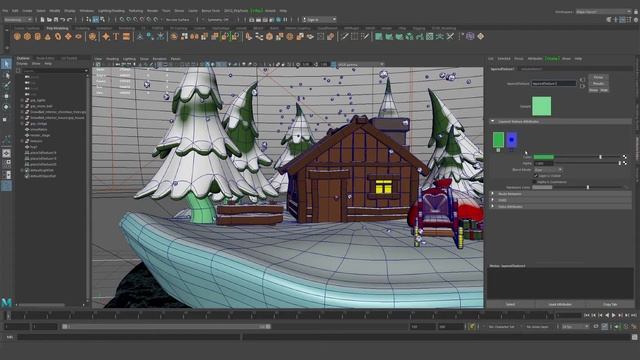Create a polygon disc from the shelf
The width and height of the screenshot is (640, 360).
[78, 36]
